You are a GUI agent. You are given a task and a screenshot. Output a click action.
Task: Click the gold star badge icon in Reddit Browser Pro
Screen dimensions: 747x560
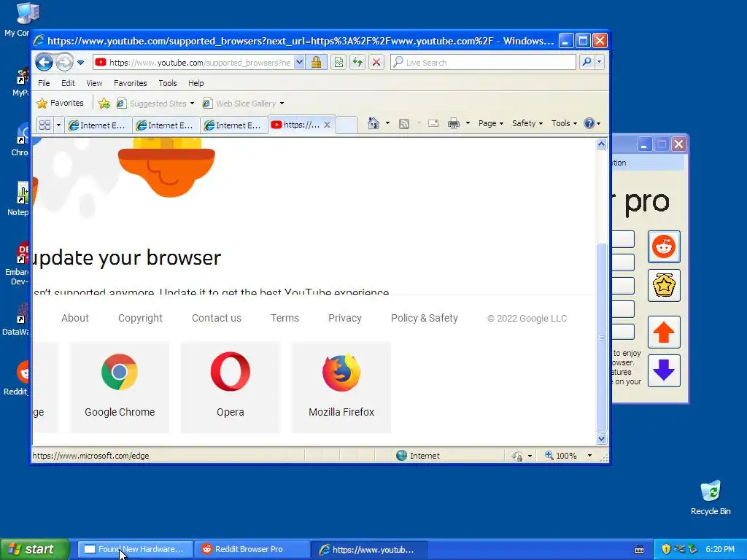pyautogui.click(x=664, y=286)
